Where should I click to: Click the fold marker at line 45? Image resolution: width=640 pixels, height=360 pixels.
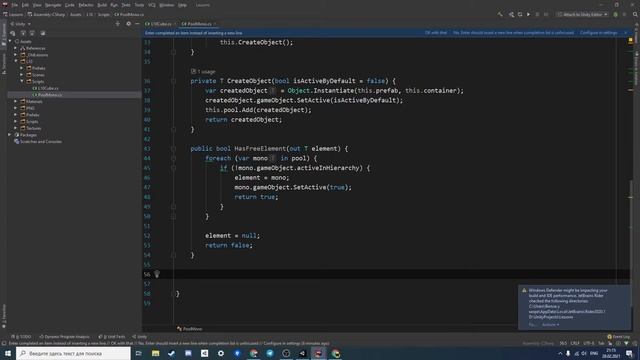point(173,168)
